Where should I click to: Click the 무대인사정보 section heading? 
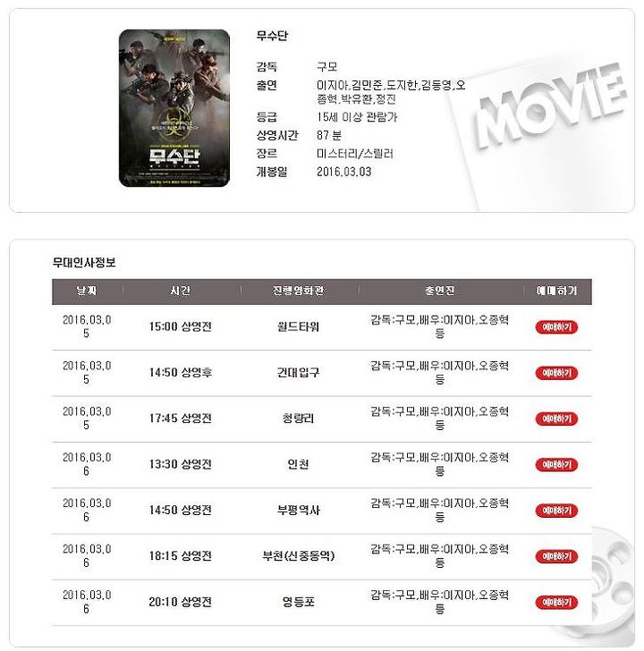(x=84, y=262)
